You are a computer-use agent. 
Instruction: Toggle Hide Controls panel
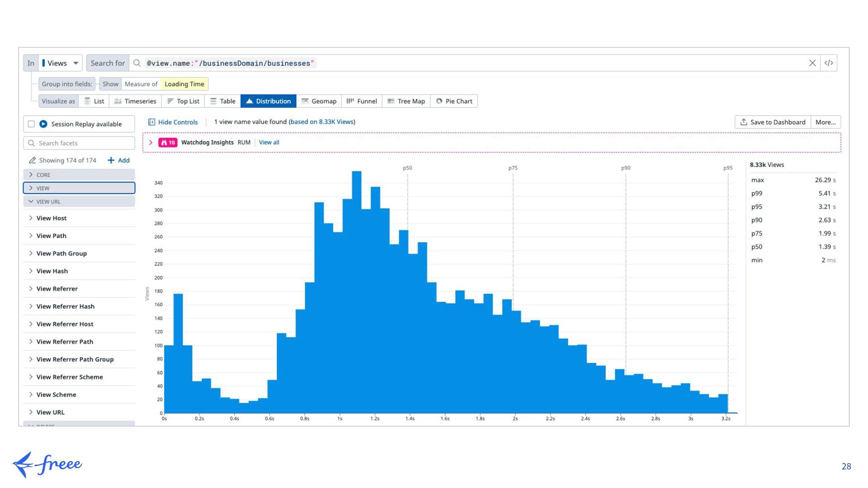point(173,122)
